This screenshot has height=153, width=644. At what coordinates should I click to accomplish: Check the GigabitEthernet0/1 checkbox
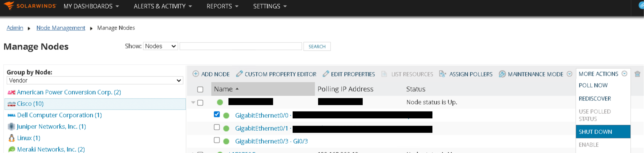pyautogui.click(x=217, y=127)
